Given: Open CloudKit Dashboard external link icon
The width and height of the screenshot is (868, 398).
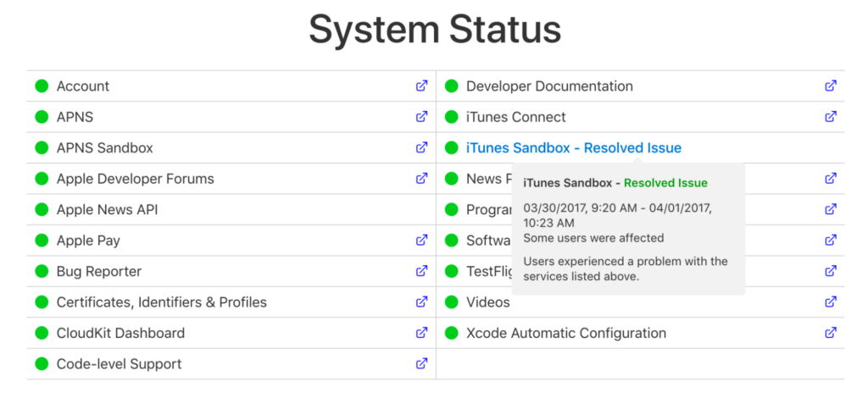Looking at the screenshot, I should click(421, 333).
